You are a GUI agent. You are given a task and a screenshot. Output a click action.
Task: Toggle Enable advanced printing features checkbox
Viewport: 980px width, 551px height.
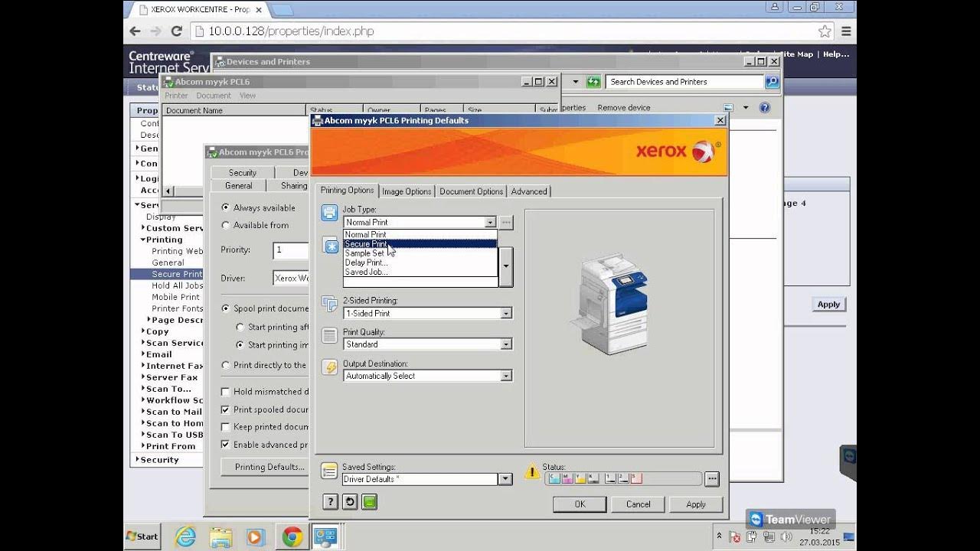click(225, 445)
